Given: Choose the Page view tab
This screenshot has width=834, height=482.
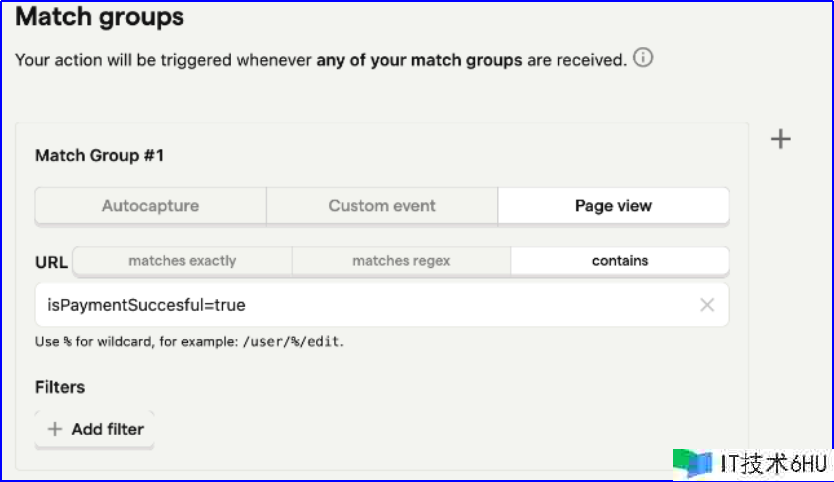Looking at the screenshot, I should tap(613, 206).
